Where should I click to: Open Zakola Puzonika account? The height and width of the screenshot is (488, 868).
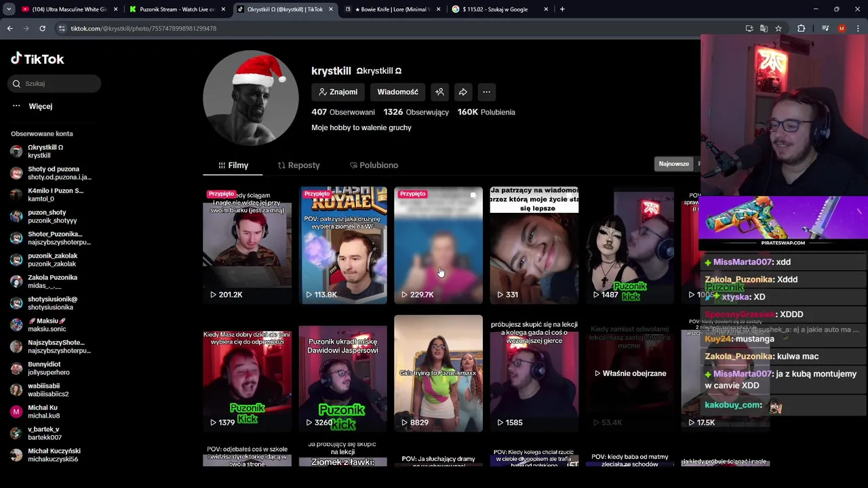click(x=51, y=281)
